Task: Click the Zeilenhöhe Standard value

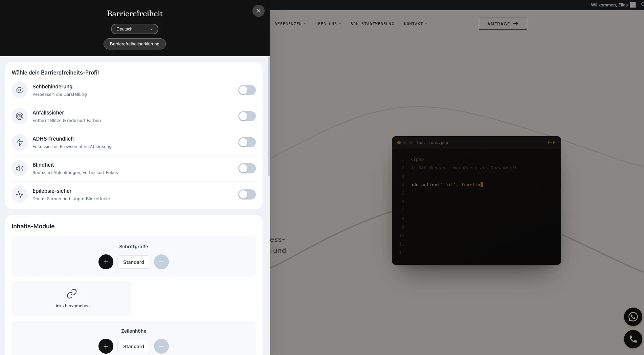Action: [x=134, y=347]
